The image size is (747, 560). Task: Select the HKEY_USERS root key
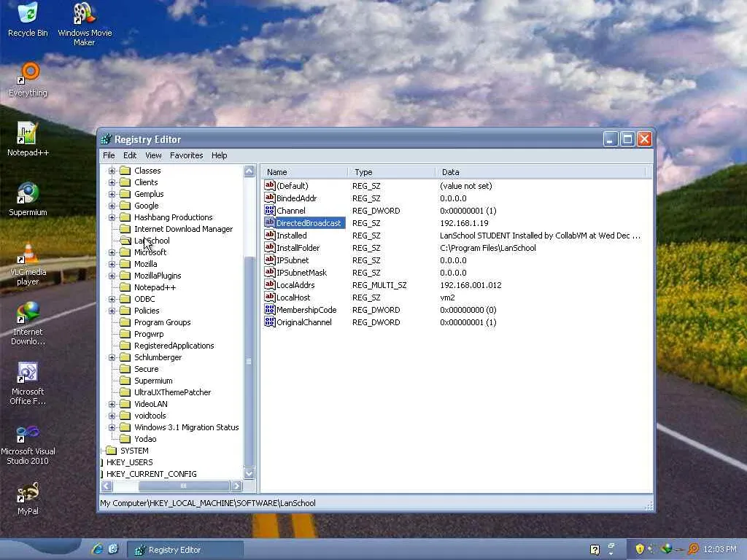130,462
